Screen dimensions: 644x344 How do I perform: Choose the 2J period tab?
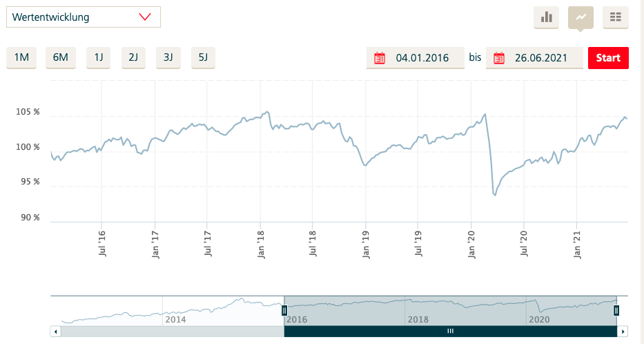133,57
